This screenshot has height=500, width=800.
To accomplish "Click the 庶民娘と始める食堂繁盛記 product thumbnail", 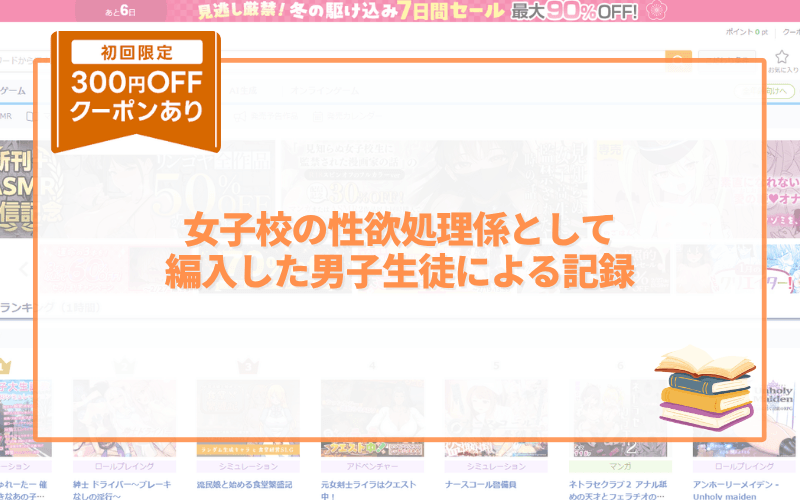I will click(248, 418).
